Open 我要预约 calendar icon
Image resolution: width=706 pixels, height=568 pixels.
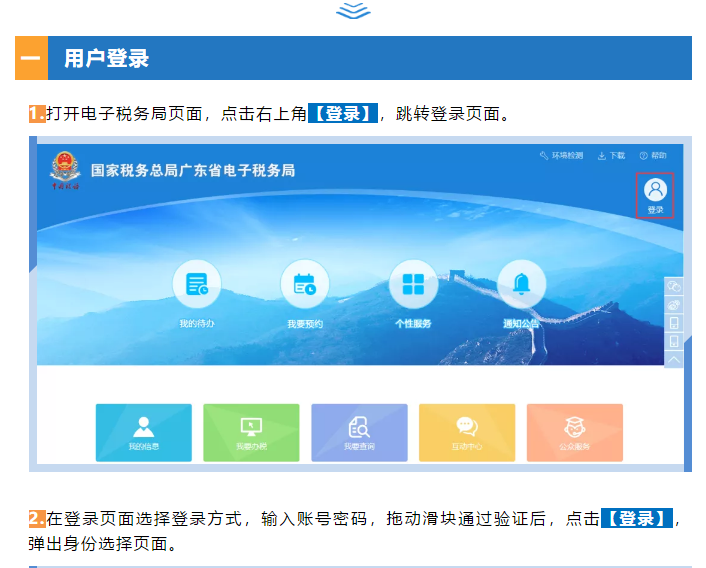(304, 284)
